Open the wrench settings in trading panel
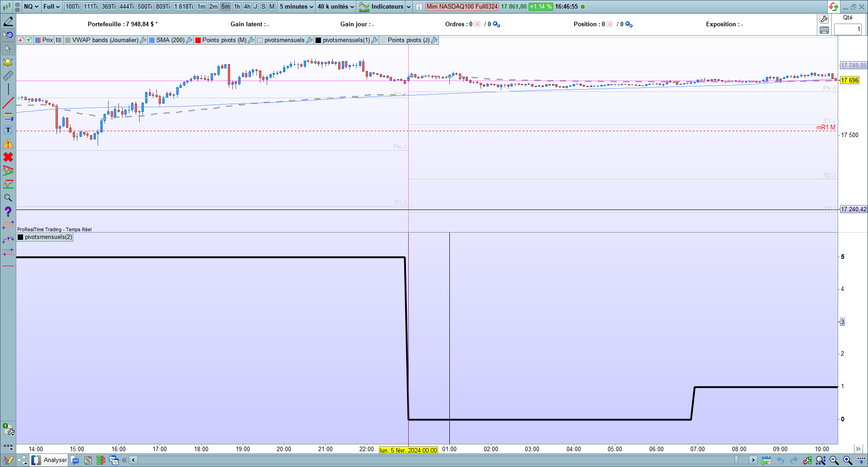This screenshot has height=467, width=868. pos(824,19)
